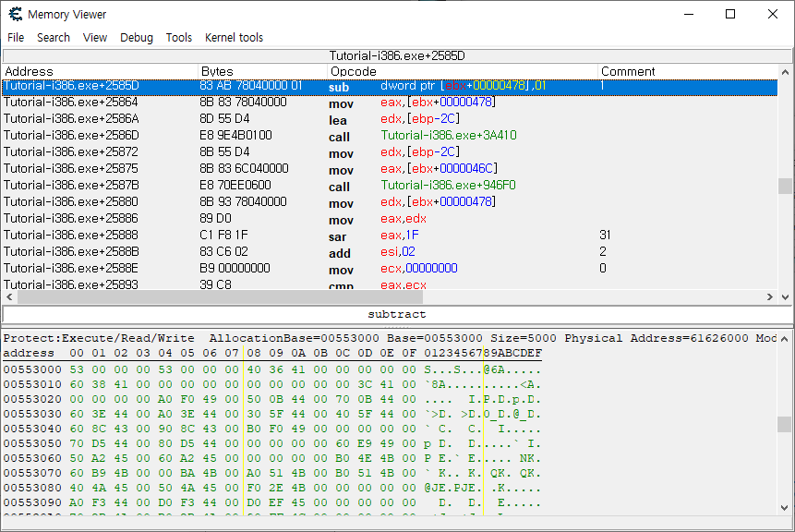Select the mov eax,edx row at +25886
The image size is (795, 532).
click(x=390, y=219)
